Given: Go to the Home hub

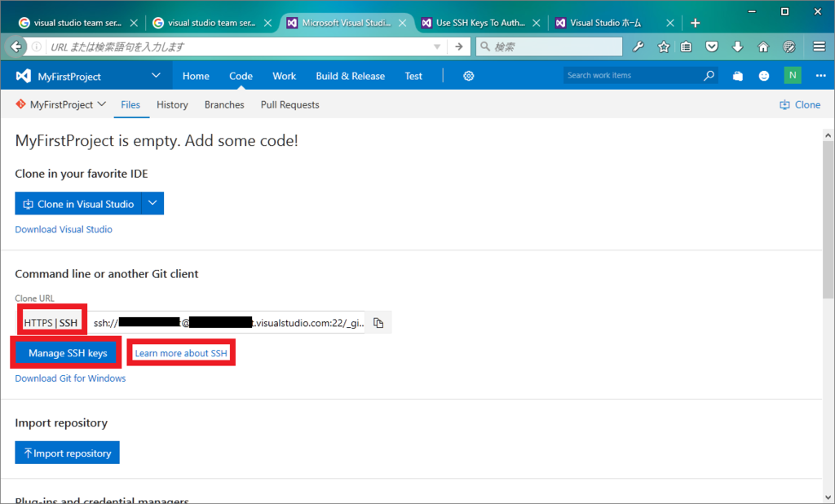Looking at the screenshot, I should pos(196,76).
